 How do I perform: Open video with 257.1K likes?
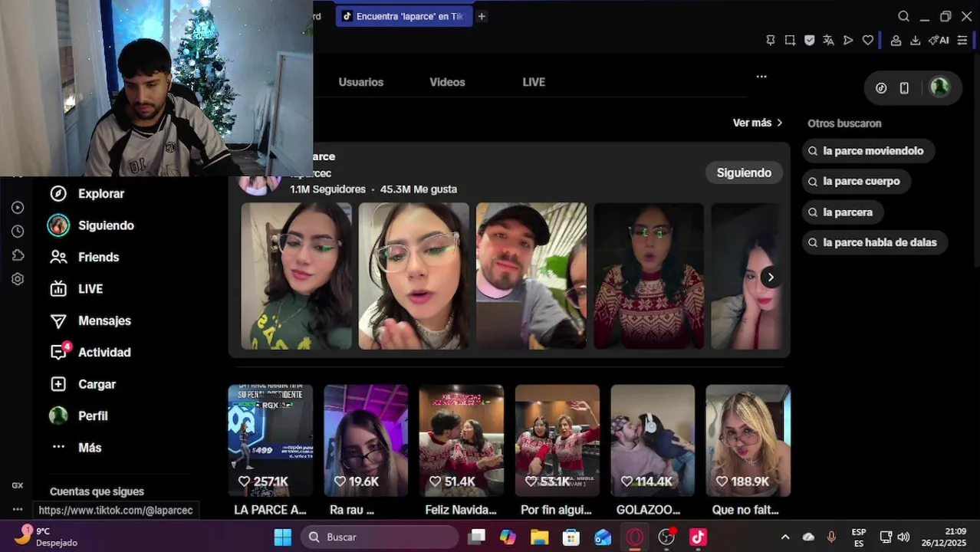pyautogui.click(x=270, y=440)
